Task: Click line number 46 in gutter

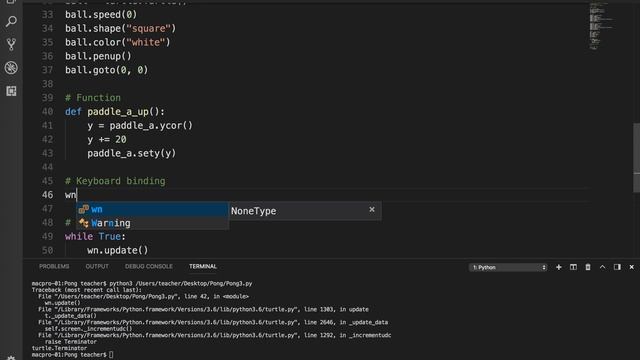Action: (x=47, y=195)
